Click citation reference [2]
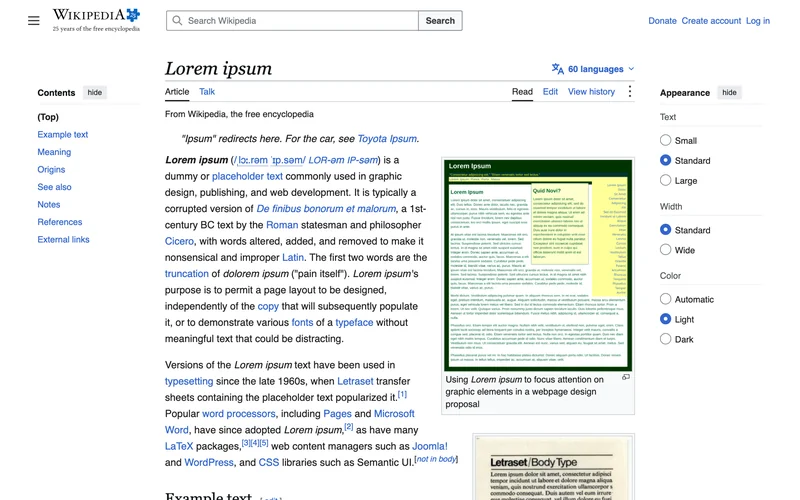This screenshot has height=500, width=800. [x=348, y=427]
